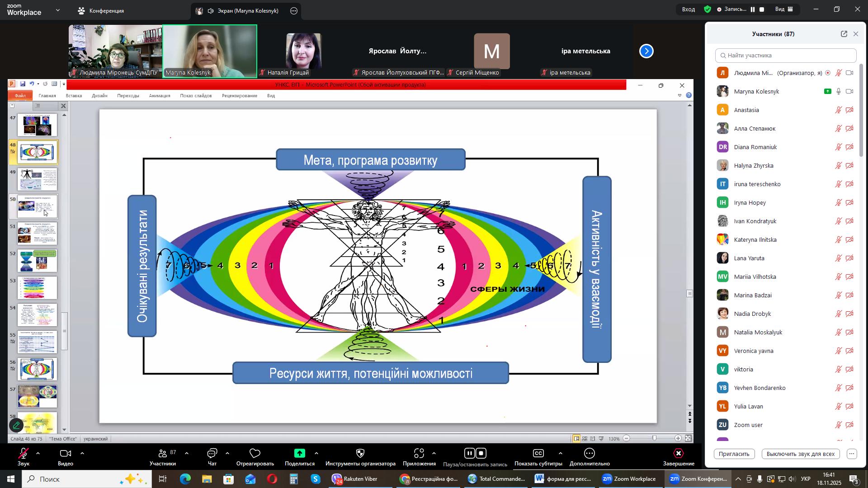Click the green annotation pencil icon
The width and height of the screenshot is (868, 488).
pyautogui.click(x=17, y=426)
